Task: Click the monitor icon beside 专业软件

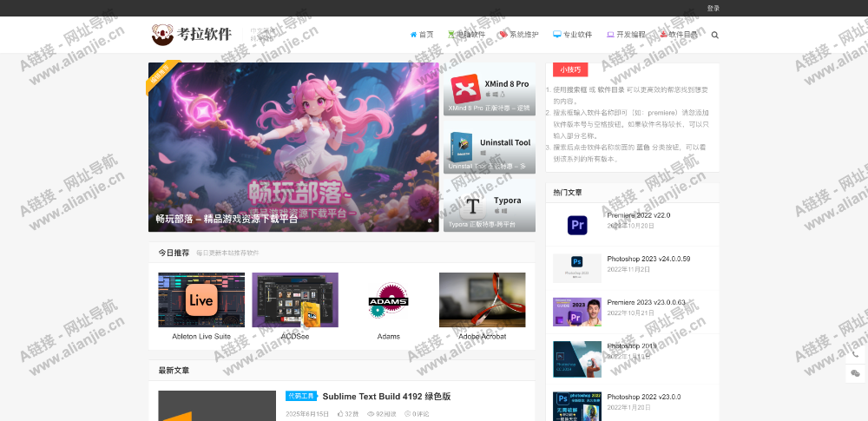Action: pyautogui.click(x=557, y=35)
